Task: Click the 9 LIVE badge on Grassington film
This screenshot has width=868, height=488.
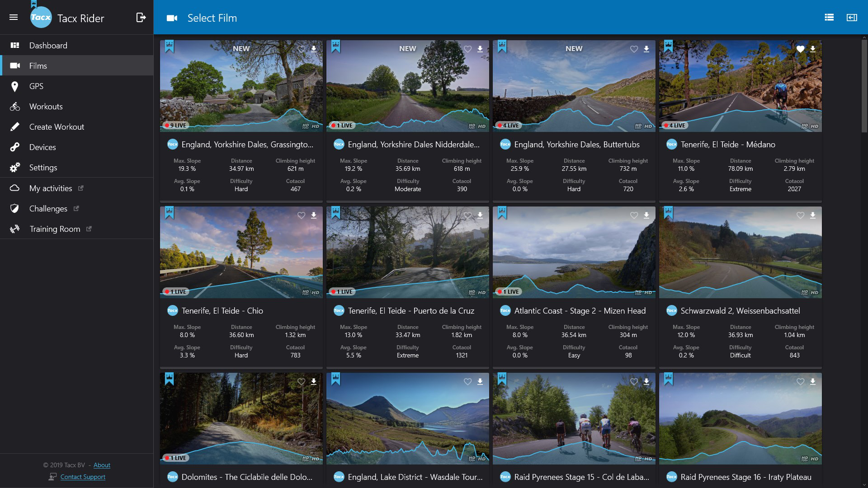Action: [175, 125]
